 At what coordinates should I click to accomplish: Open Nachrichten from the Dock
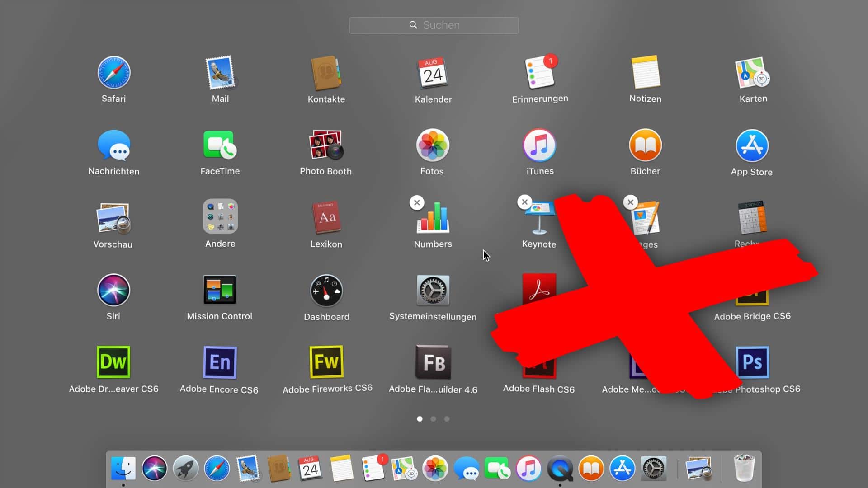point(467,468)
